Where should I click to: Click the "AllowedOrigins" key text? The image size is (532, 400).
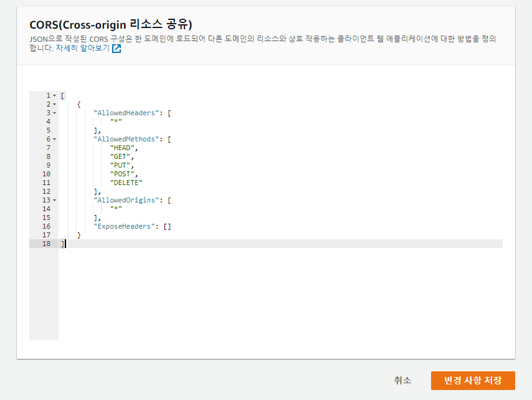point(126,200)
